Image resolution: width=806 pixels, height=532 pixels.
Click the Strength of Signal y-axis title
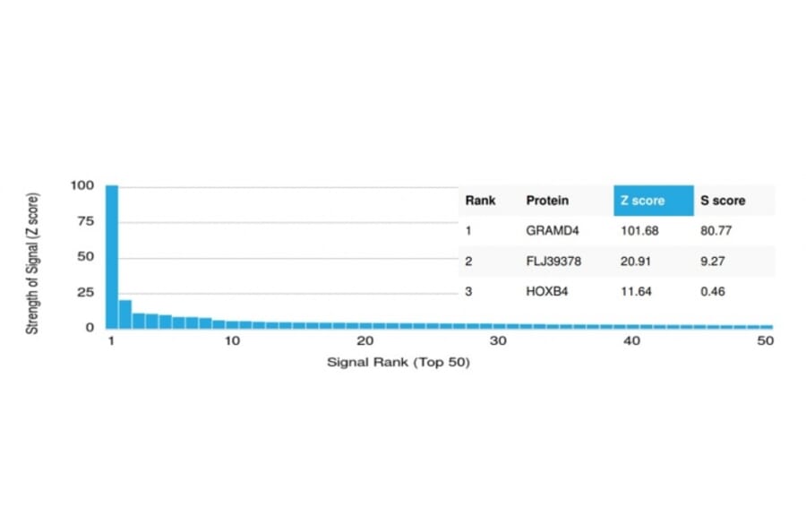(x=33, y=263)
